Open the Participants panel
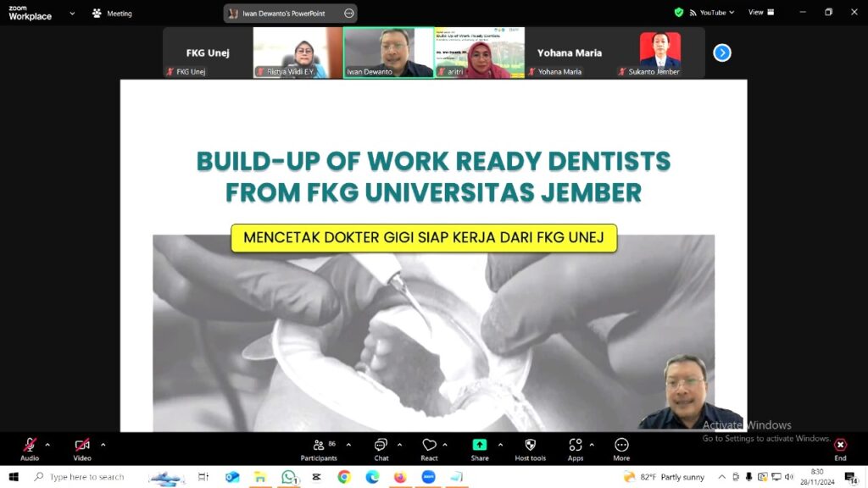Image resolution: width=868 pixels, height=488 pixels. [x=319, y=449]
